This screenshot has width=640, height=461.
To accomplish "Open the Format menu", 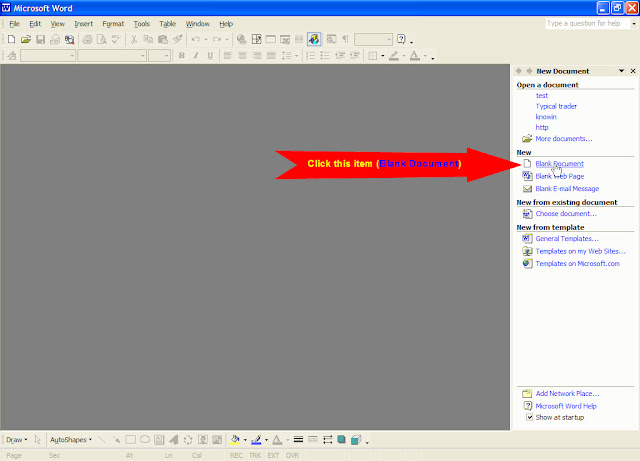I will (x=113, y=24).
